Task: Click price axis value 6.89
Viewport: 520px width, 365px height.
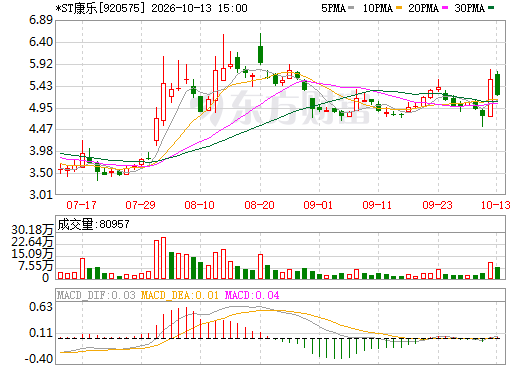Action: click(41, 20)
